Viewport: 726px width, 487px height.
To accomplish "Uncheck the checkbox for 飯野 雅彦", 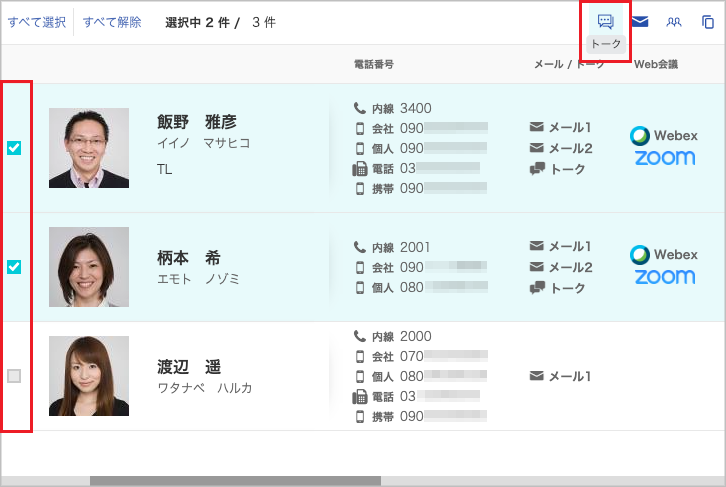I will pos(14,148).
